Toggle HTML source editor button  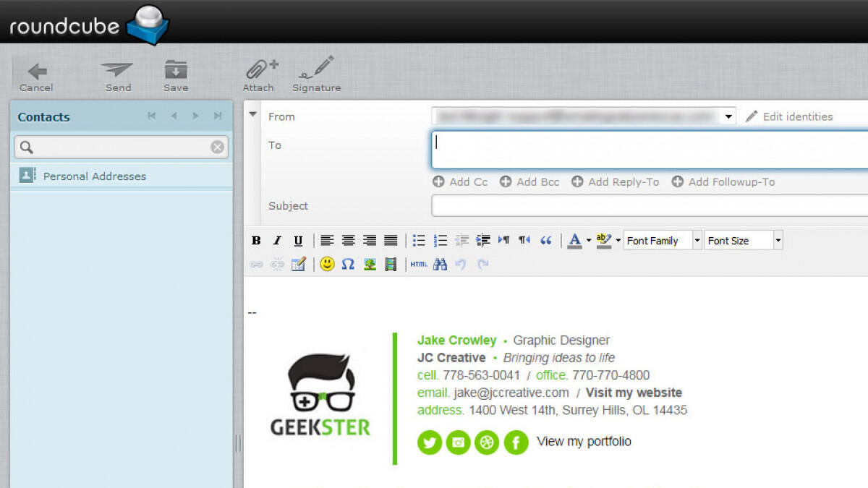(x=419, y=265)
